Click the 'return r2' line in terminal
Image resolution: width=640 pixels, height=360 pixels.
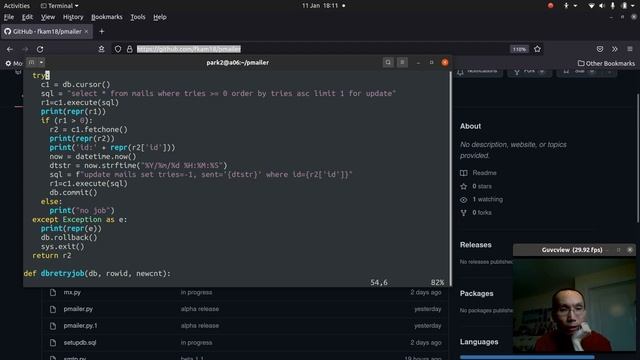[51, 256]
